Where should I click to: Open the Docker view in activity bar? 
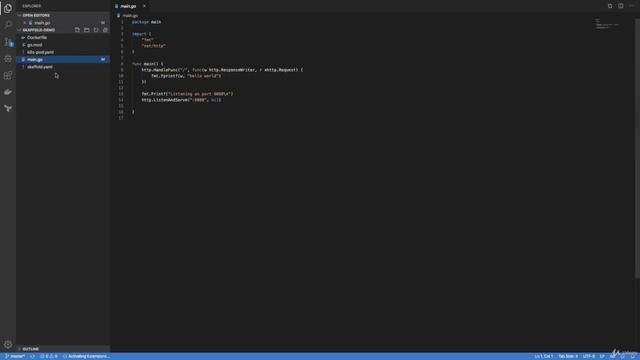pyautogui.click(x=8, y=92)
